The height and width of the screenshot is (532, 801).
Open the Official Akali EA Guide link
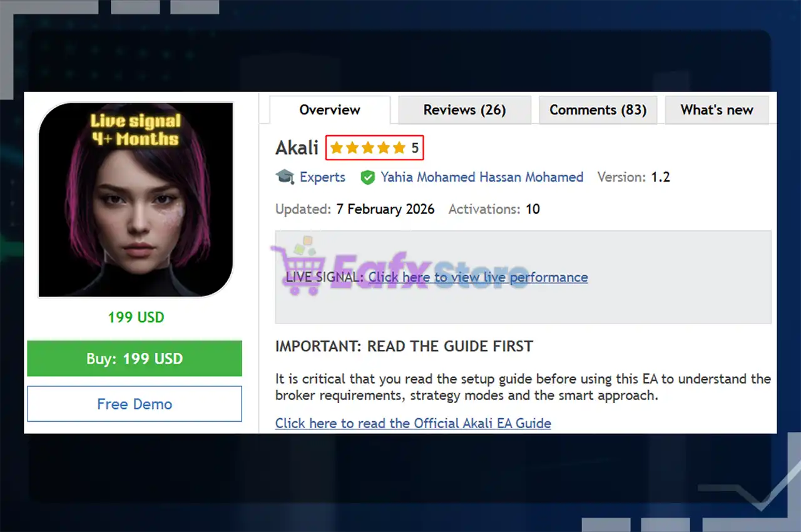[413, 423]
